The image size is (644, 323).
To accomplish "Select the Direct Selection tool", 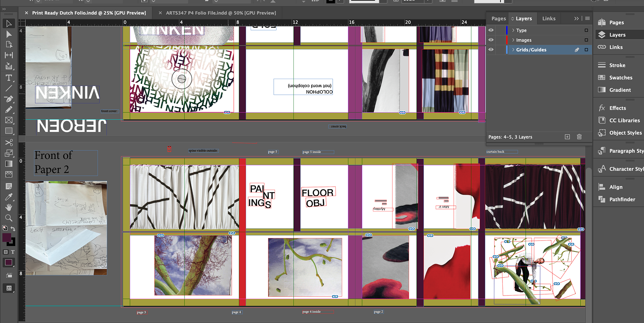I will (x=9, y=34).
